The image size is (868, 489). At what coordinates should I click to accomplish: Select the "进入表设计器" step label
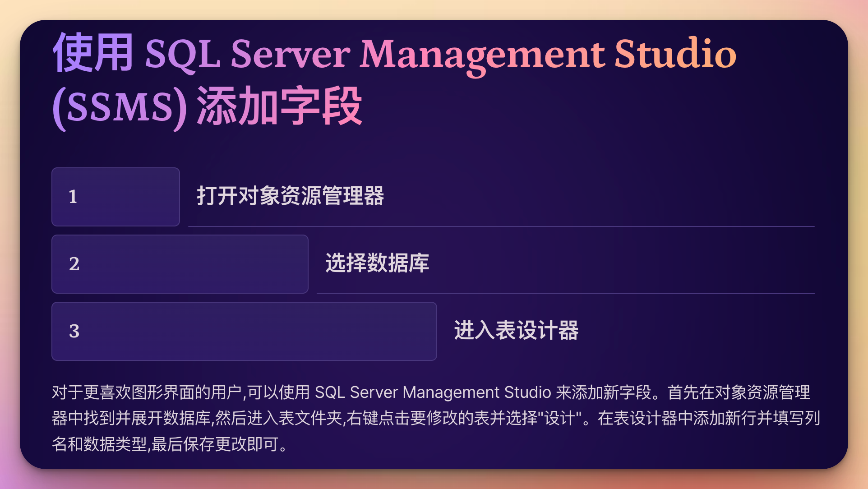click(x=516, y=330)
